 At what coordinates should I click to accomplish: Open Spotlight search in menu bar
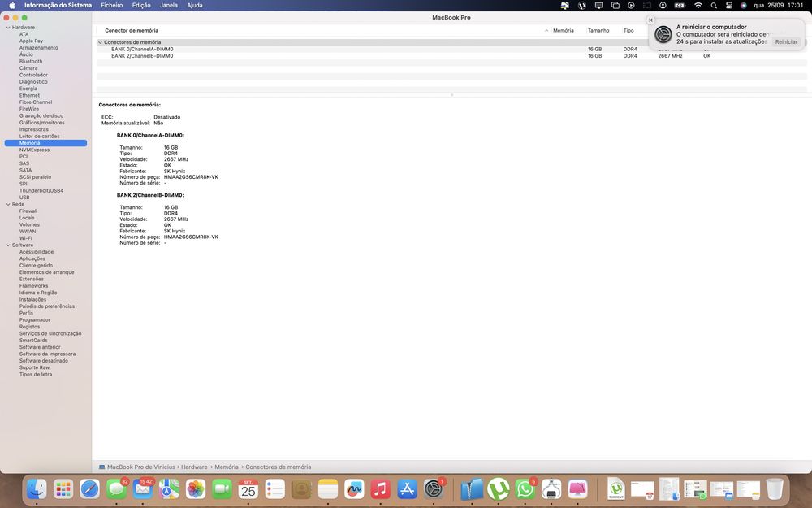pos(714,5)
